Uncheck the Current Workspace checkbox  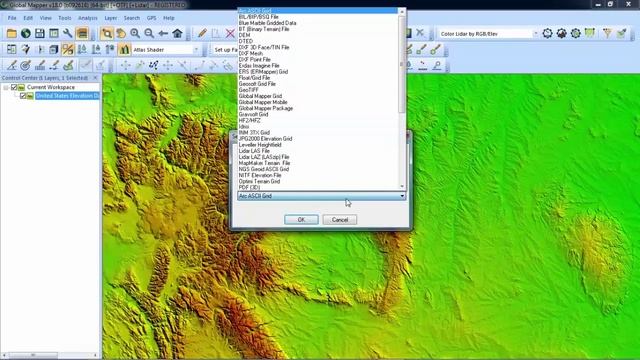click(14, 87)
